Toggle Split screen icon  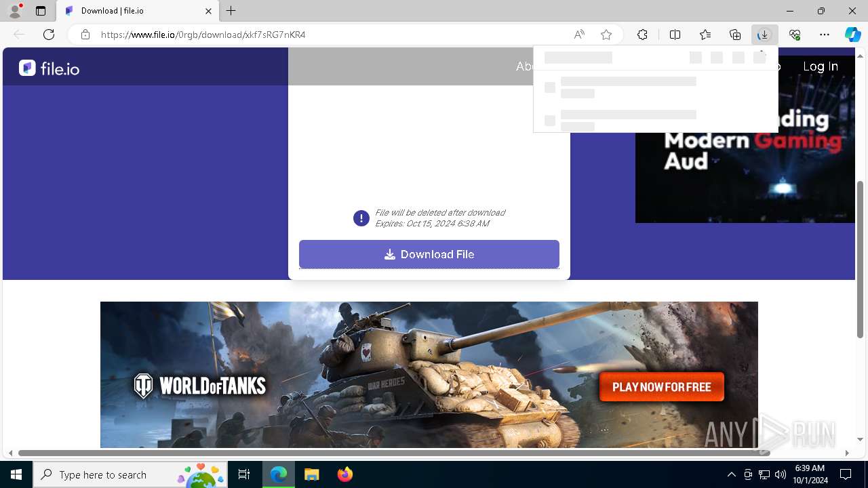click(x=675, y=35)
